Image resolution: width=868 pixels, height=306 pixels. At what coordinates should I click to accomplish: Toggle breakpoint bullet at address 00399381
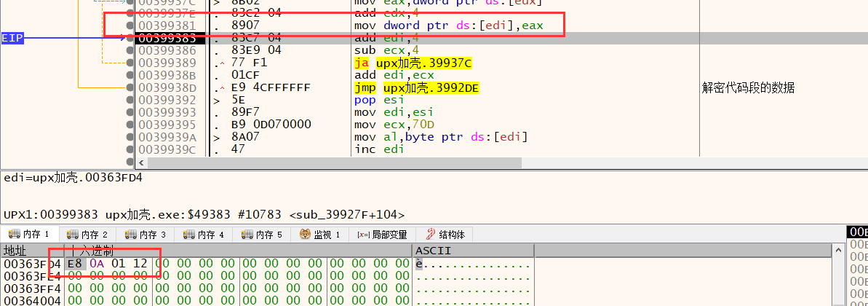pyautogui.click(x=130, y=25)
